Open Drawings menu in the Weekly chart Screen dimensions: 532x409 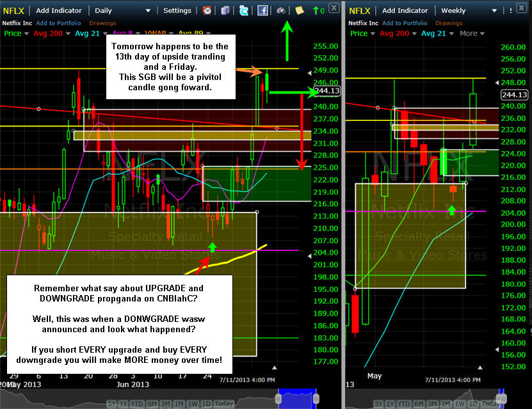click(x=449, y=23)
